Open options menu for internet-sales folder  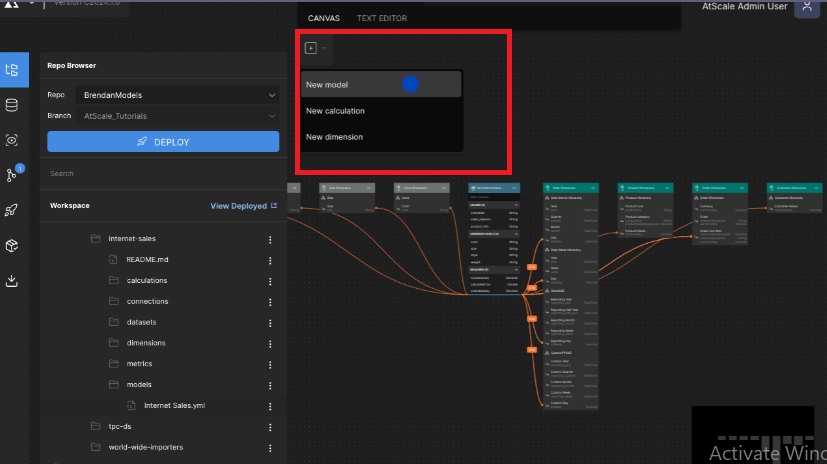click(x=269, y=239)
